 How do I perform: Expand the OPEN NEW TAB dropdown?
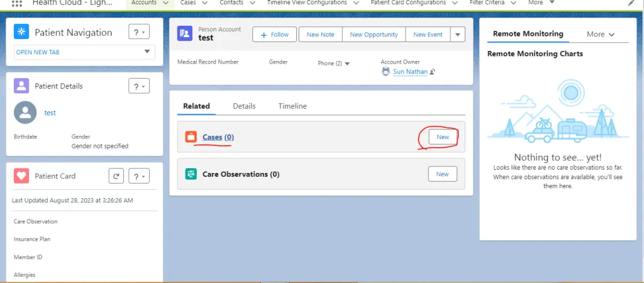click(x=147, y=52)
